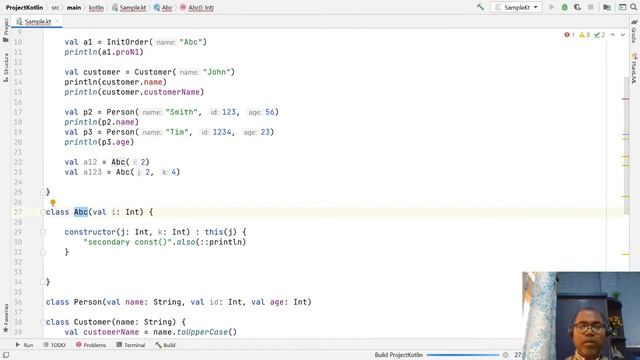Open the TODO tool window button

point(54,345)
